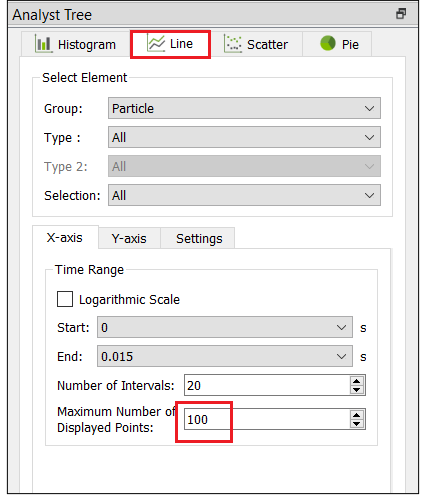Increase Maximum Number of Displayed Points
The image size is (426, 499).
356,415
